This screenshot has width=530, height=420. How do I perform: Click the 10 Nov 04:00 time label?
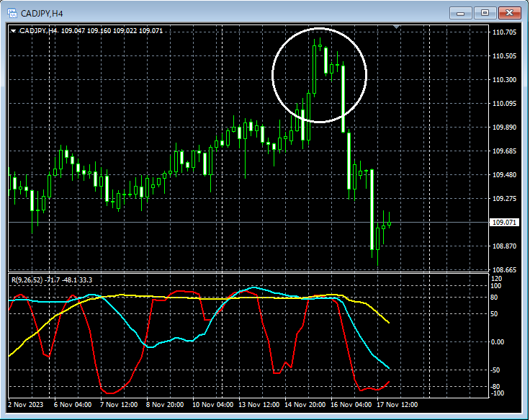[x=212, y=404]
